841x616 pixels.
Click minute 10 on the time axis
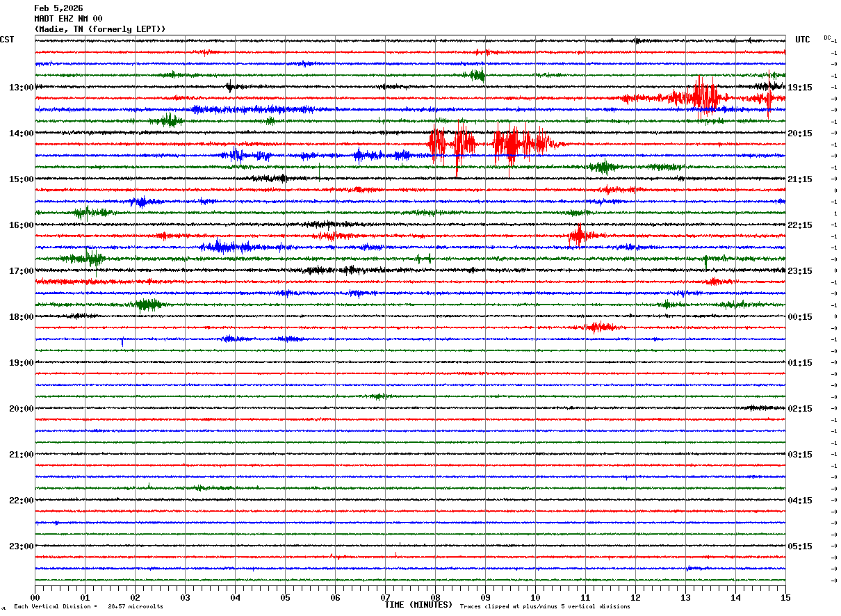pos(535,597)
